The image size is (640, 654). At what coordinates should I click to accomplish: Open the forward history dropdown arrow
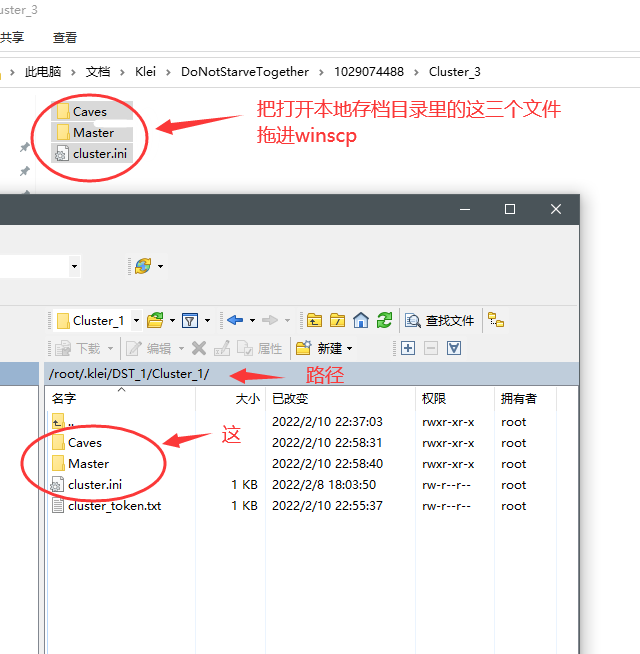click(x=287, y=321)
